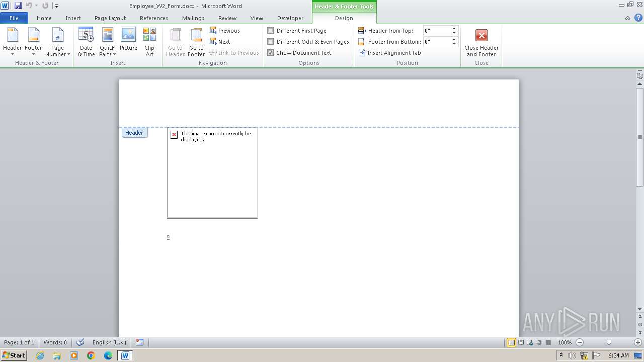Insert a Picture from file

pyautogui.click(x=128, y=39)
